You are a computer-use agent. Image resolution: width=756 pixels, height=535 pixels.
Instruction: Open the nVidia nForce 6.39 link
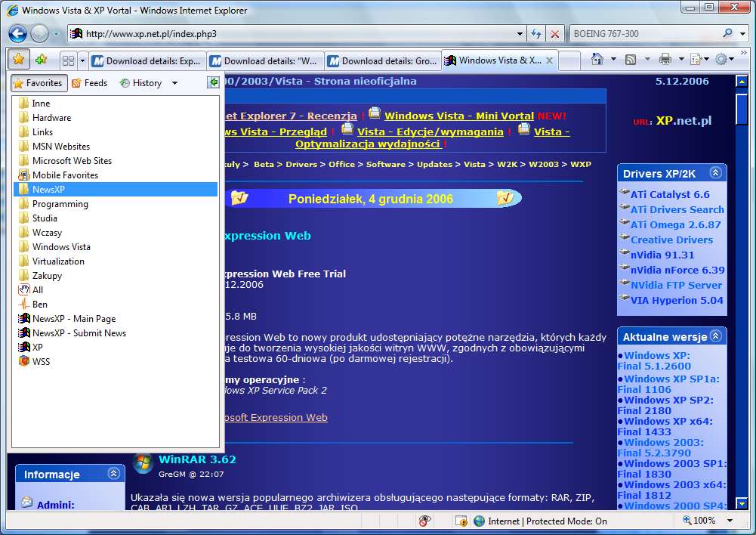point(677,271)
